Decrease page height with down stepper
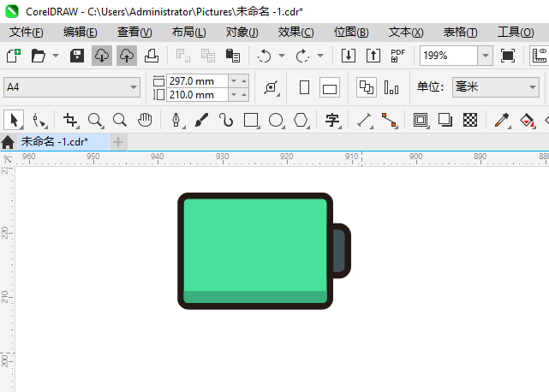Screen dimensions: 549x392 [234, 95]
